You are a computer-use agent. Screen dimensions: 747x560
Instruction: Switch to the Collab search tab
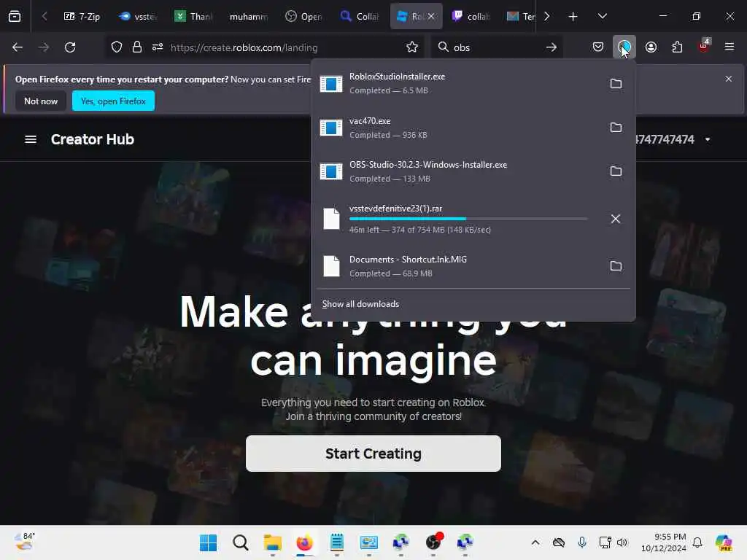[360, 16]
